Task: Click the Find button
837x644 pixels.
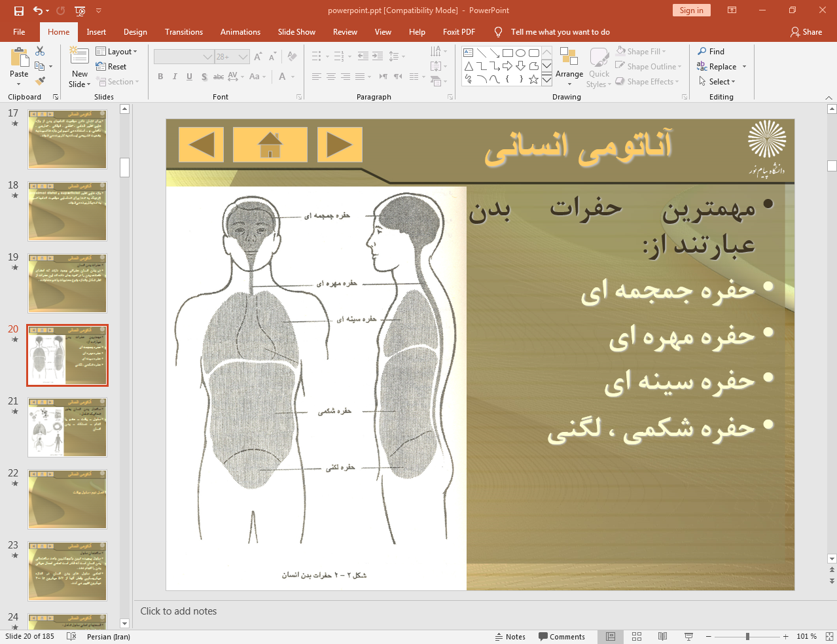Action: tap(711, 51)
